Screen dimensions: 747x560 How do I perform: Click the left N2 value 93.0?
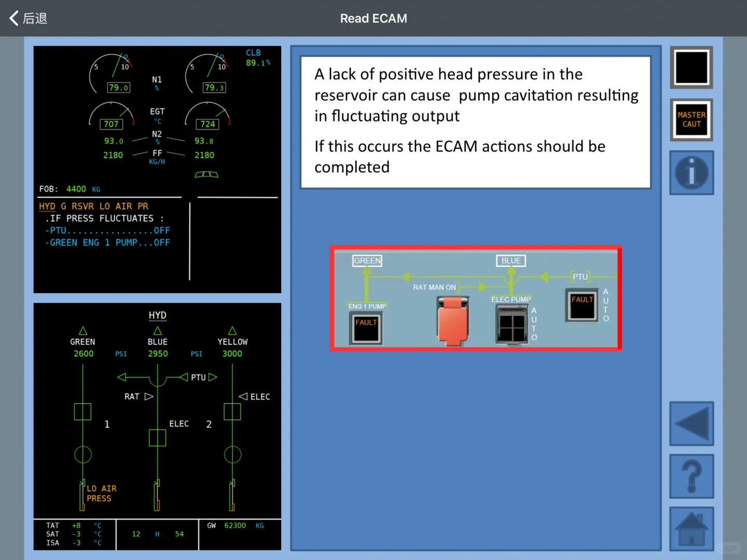pyautogui.click(x=114, y=141)
